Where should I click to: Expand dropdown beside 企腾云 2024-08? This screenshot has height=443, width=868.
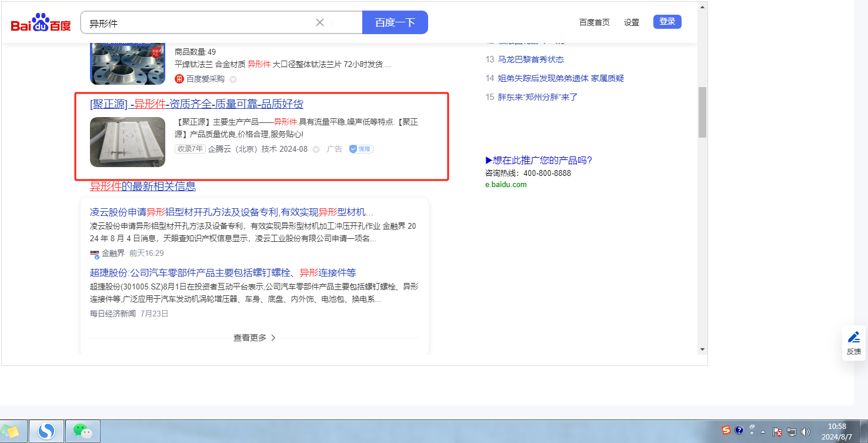coord(316,149)
